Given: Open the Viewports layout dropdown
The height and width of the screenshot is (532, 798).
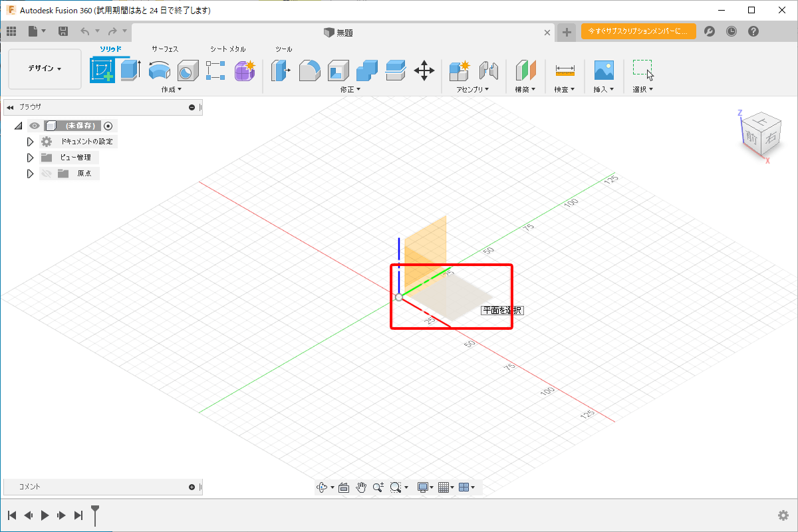Looking at the screenshot, I should click(467, 487).
